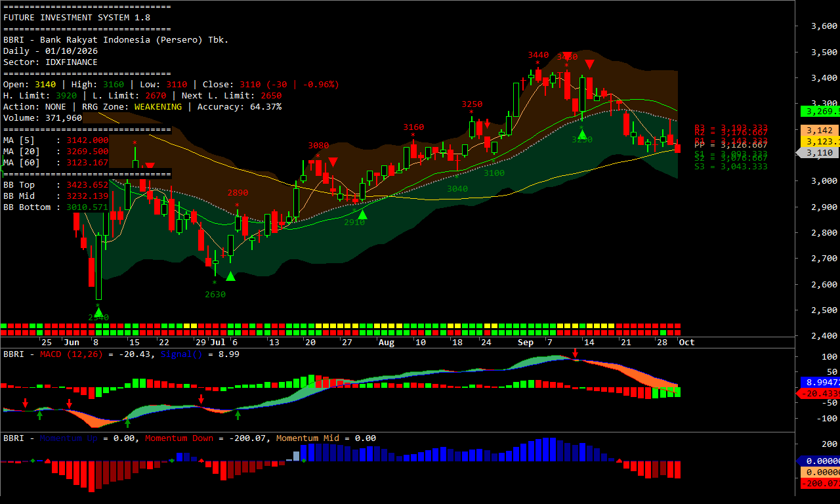Click the red down-arrow beside the 3080 label
The width and height of the screenshot is (840, 504).
pos(333,161)
